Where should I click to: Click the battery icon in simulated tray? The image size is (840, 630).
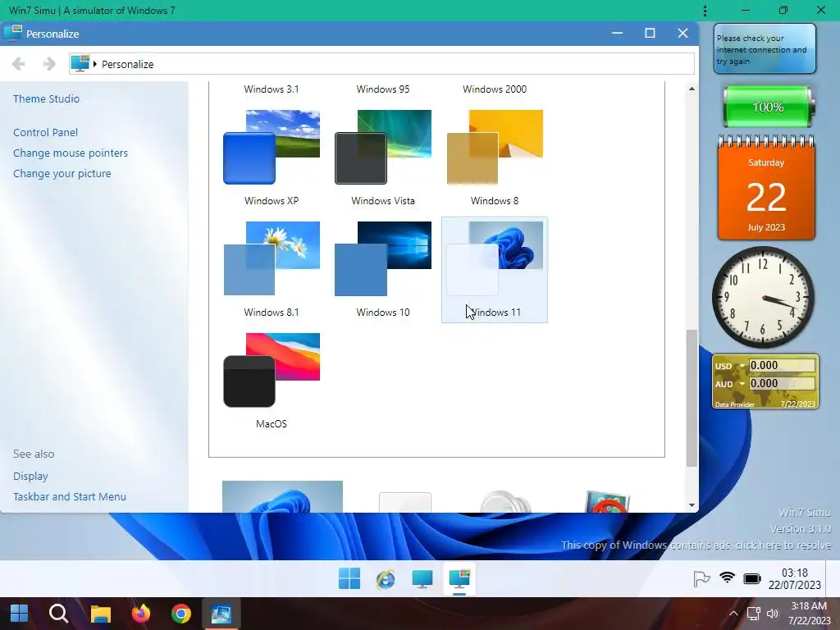752,578
